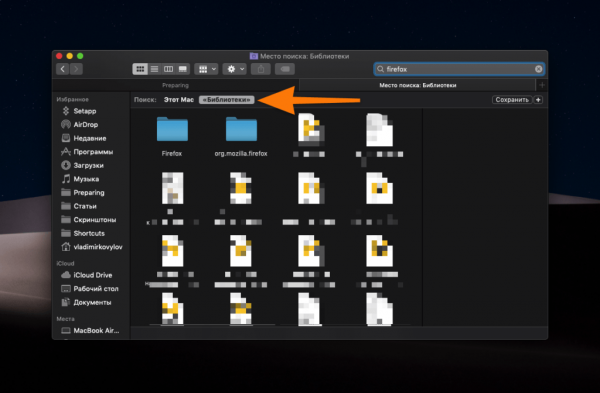Viewport: 600px width, 393px height.
Task: Open the gear action menu dropdown
Action: (235, 69)
